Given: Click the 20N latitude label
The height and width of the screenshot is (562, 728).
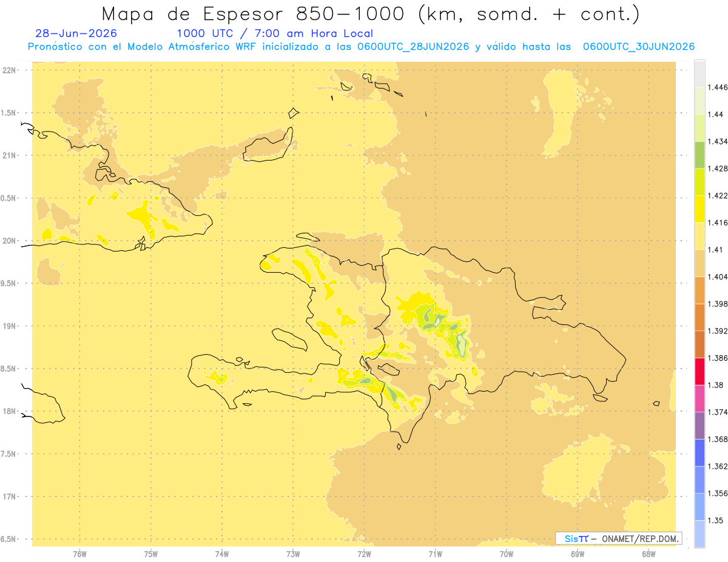Looking at the screenshot, I should pyautogui.click(x=9, y=241).
